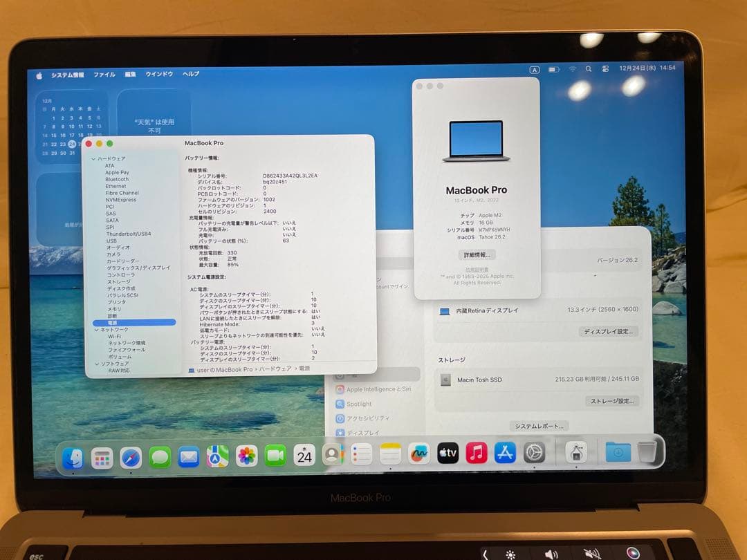Collapse the ネットワーク section
This screenshot has height=560, width=747.
pos(95,329)
